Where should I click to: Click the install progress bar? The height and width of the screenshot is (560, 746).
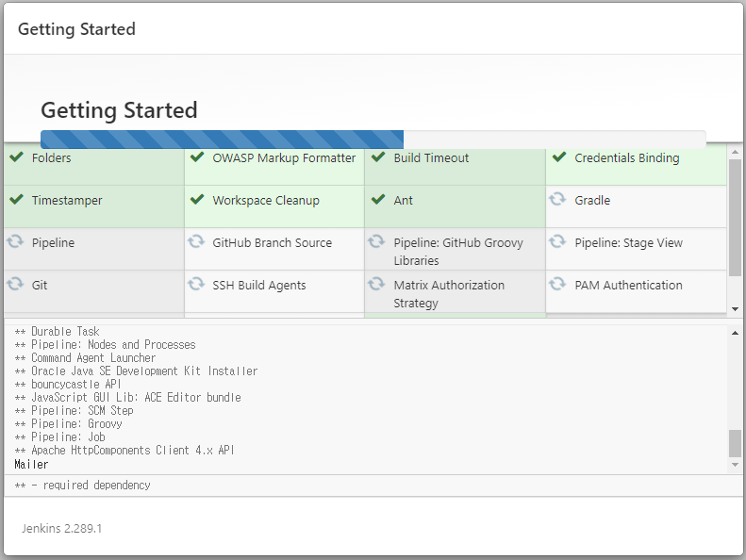[373, 140]
